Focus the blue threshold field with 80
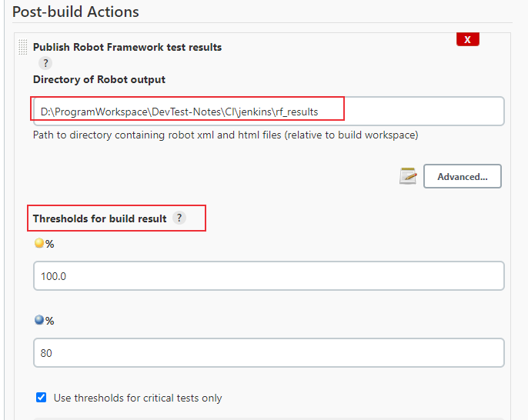 (x=269, y=352)
